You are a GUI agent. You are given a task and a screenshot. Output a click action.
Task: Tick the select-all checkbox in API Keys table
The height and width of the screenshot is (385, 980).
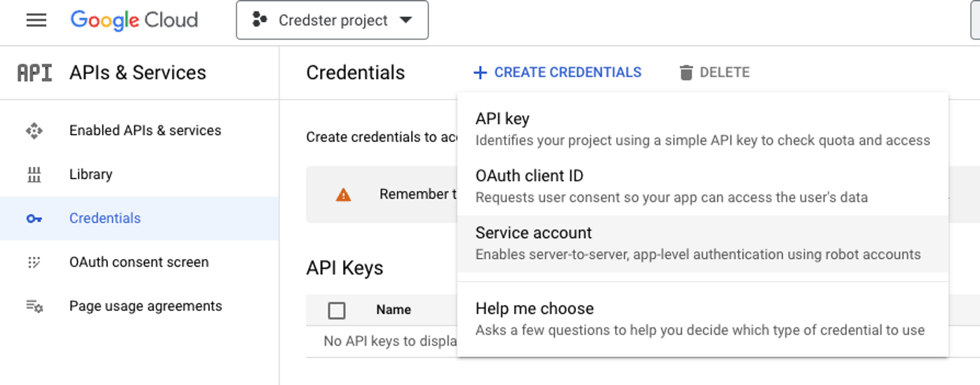tap(337, 310)
